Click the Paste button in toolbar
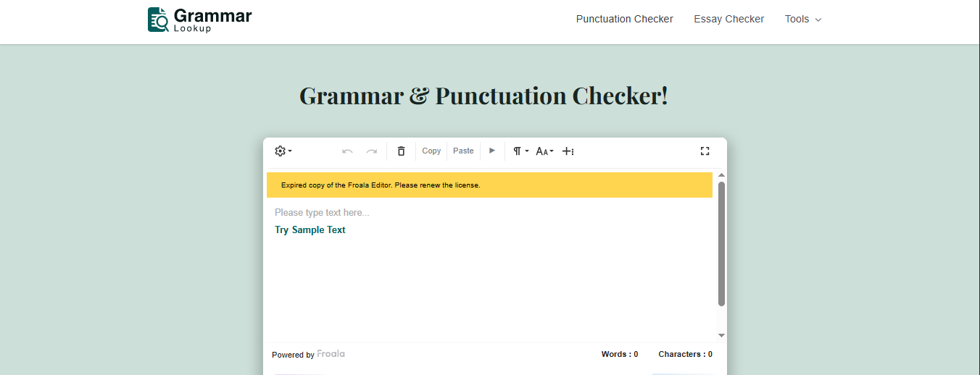The image size is (980, 375). click(x=463, y=151)
